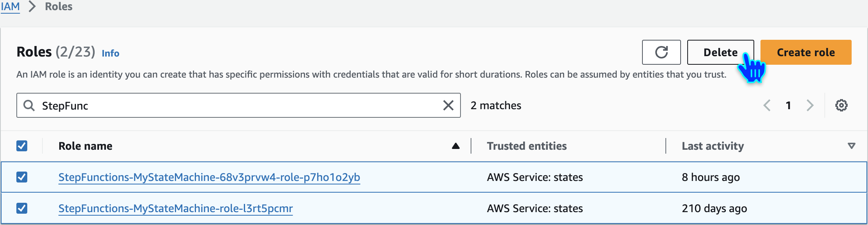Sort ascending by Role name arrow
The image size is (868, 225).
[455, 146]
